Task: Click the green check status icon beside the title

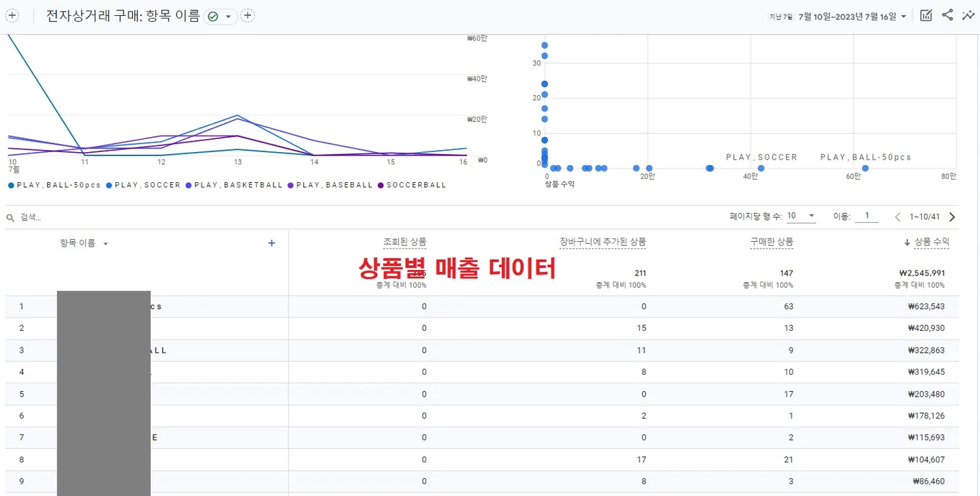Action: (213, 16)
